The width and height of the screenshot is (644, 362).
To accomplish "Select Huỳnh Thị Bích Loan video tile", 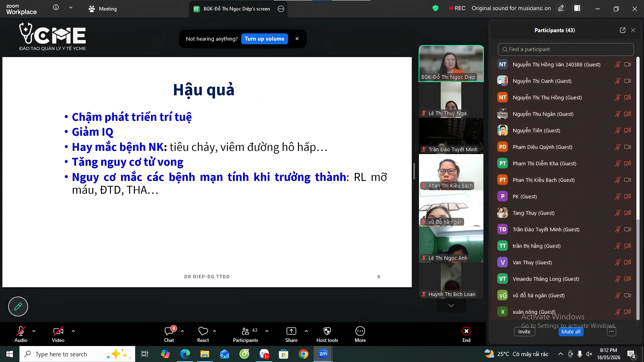I will (x=451, y=281).
